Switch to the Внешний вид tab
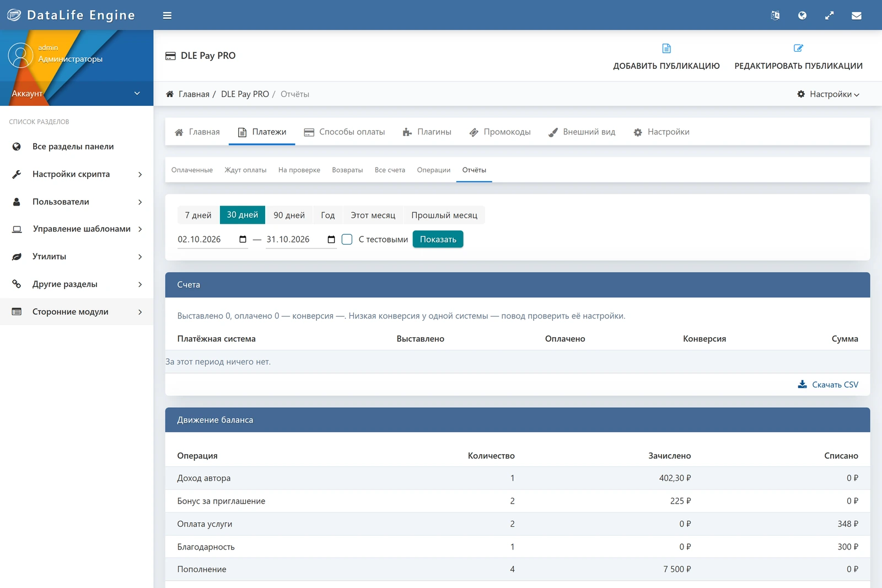Image resolution: width=882 pixels, height=588 pixels. coord(582,132)
